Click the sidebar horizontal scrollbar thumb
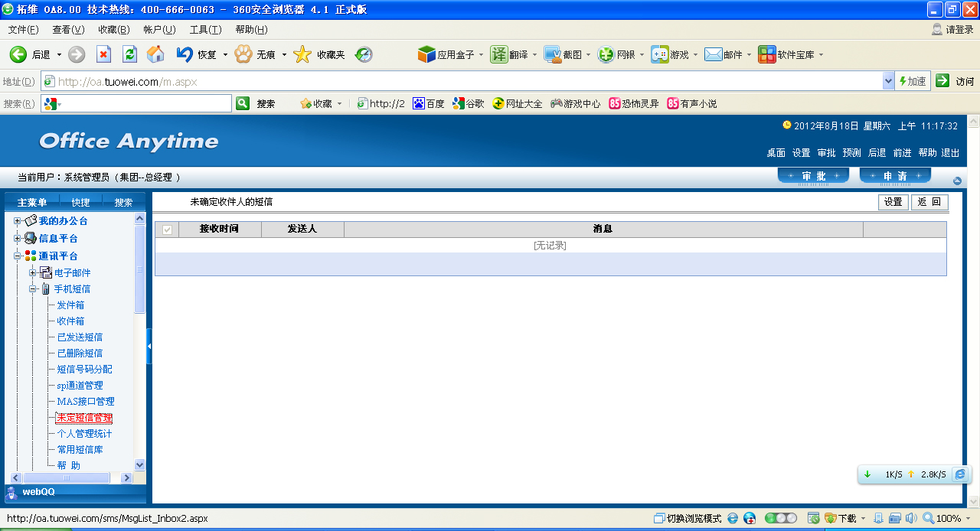The width and height of the screenshot is (980, 531). [x=67, y=477]
